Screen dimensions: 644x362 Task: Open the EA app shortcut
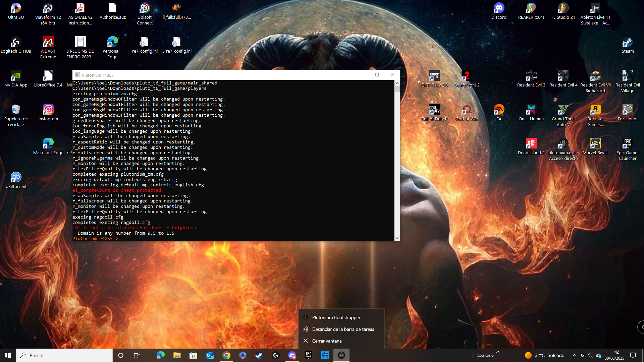pyautogui.click(x=499, y=113)
